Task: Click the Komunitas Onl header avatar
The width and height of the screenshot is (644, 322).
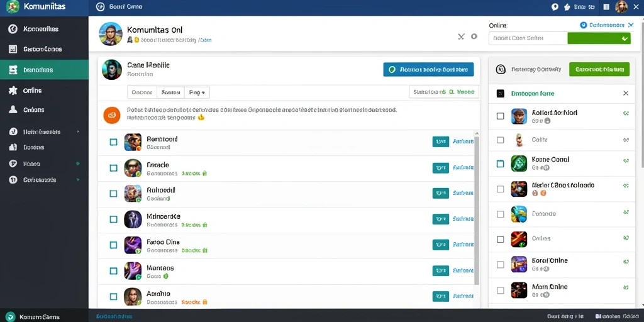Action: click(111, 34)
